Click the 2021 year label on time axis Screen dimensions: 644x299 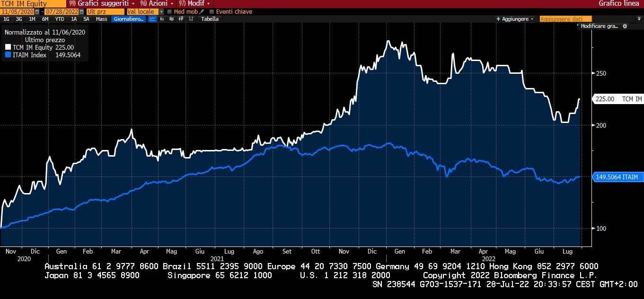pos(217,259)
